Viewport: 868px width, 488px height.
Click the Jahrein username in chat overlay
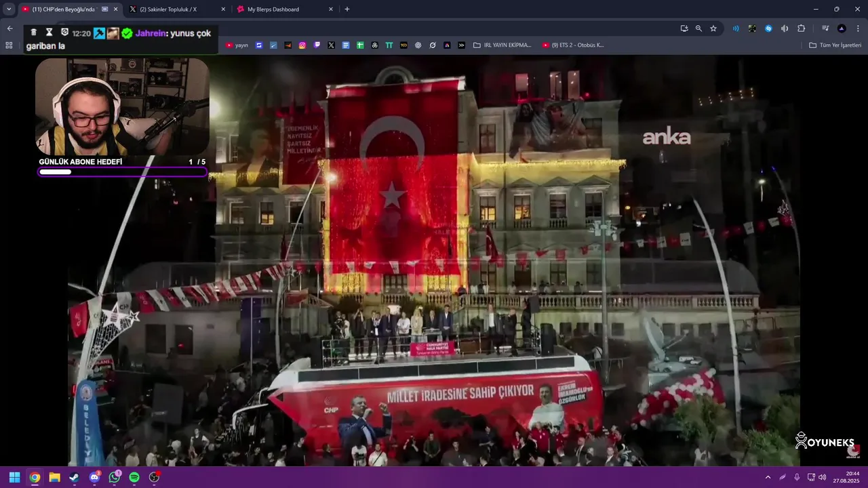151,33
